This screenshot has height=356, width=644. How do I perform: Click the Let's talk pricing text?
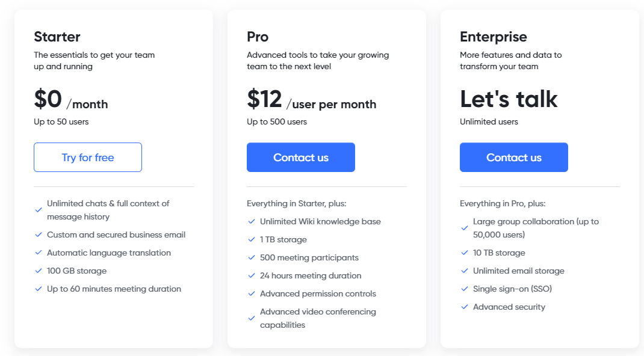(509, 99)
